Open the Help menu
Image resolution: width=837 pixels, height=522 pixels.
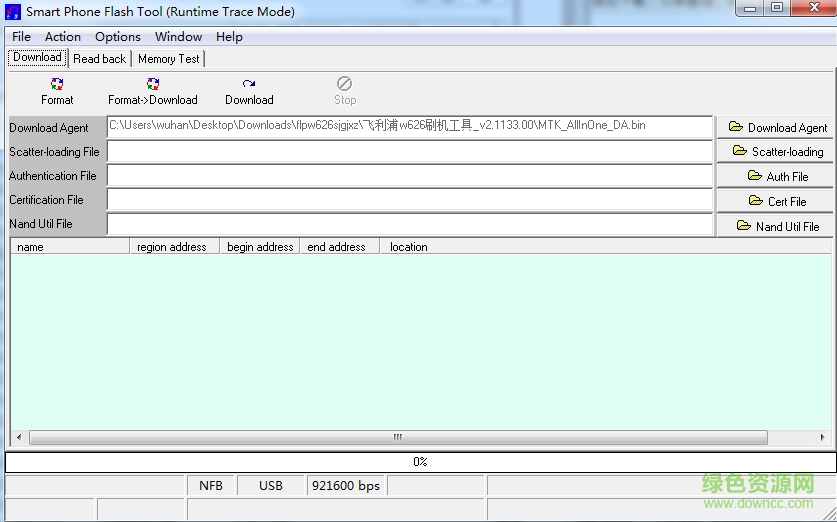229,36
